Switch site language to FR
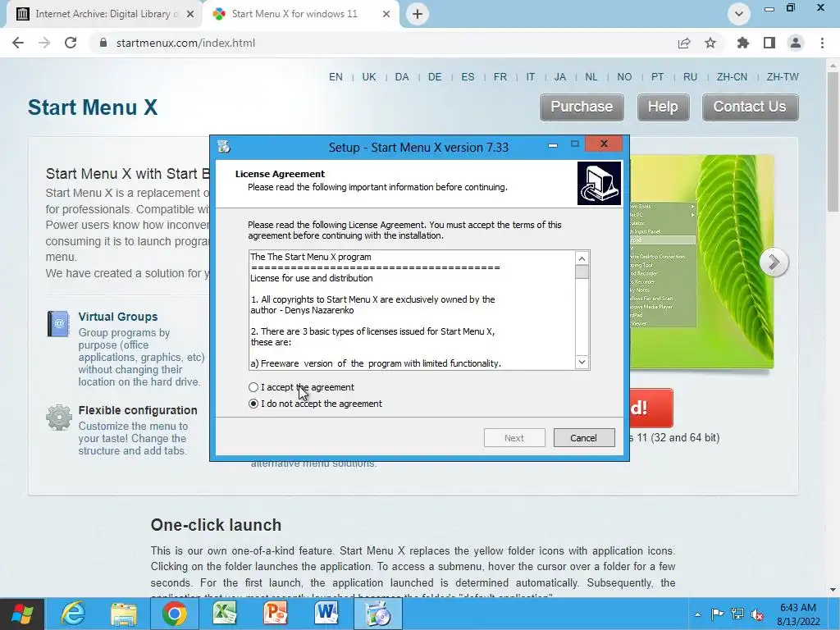The image size is (840, 630). (x=500, y=77)
